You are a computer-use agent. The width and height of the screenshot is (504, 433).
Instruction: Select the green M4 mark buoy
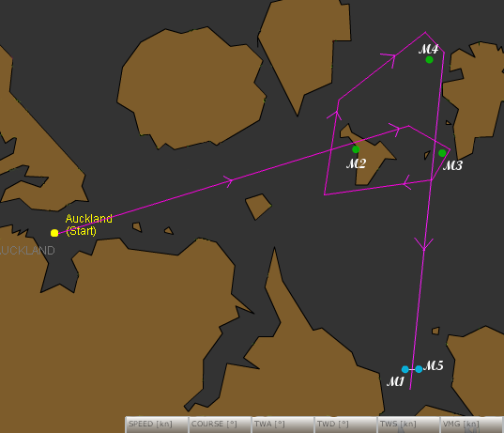pyautogui.click(x=429, y=60)
